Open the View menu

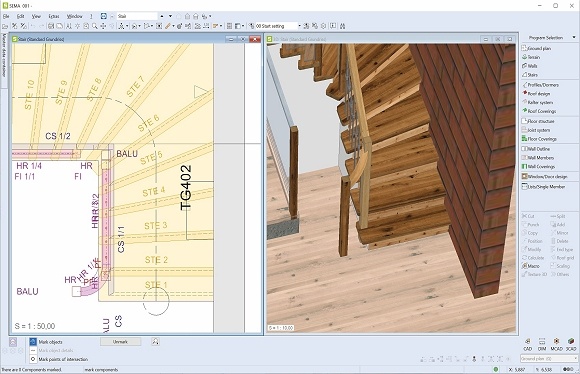(36, 16)
